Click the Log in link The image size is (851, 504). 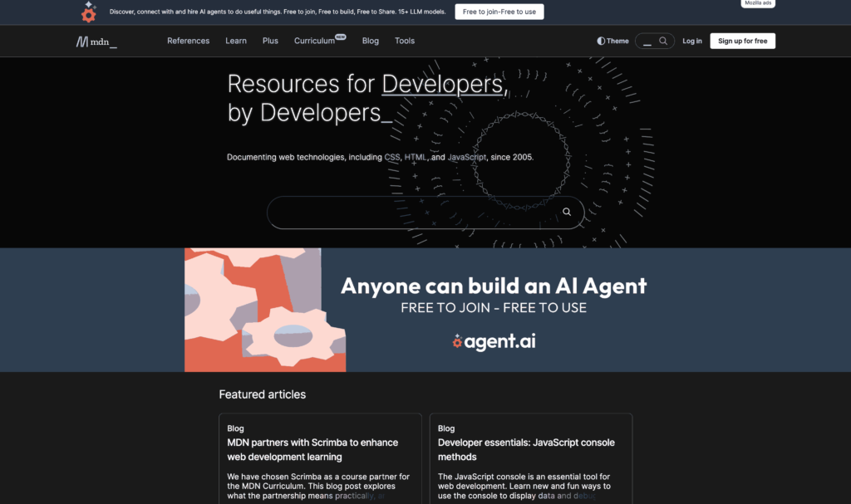(692, 42)
